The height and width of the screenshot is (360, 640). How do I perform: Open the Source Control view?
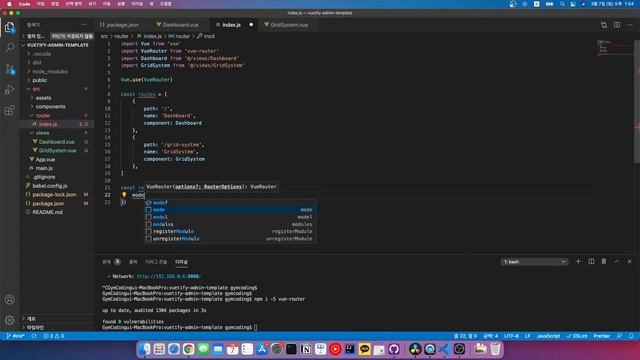pyautogui.click(x=10, y=69)
